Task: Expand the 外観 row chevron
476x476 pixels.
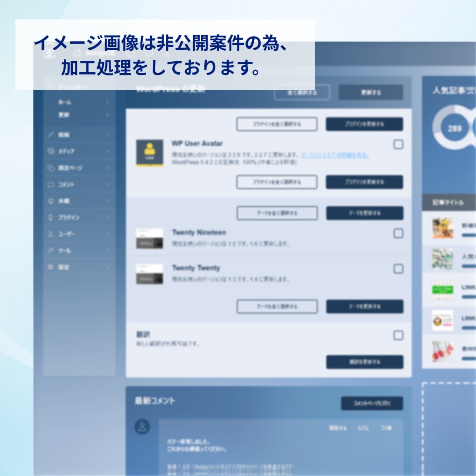Action: [x=108, y=201]
